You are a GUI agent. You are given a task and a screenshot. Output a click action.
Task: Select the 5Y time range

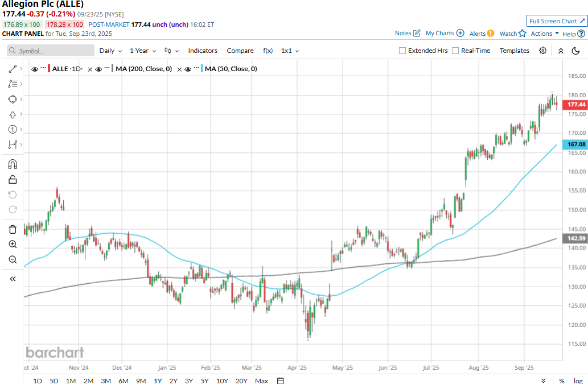tap(204, 381)
